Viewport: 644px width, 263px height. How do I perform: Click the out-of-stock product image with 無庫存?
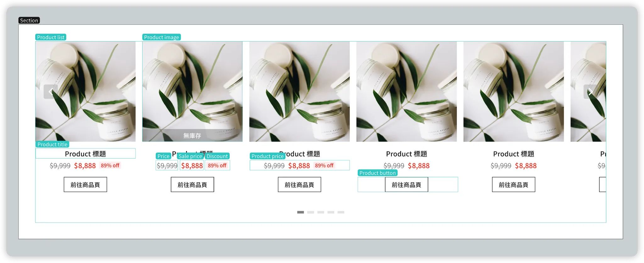(x=192, y=92)
